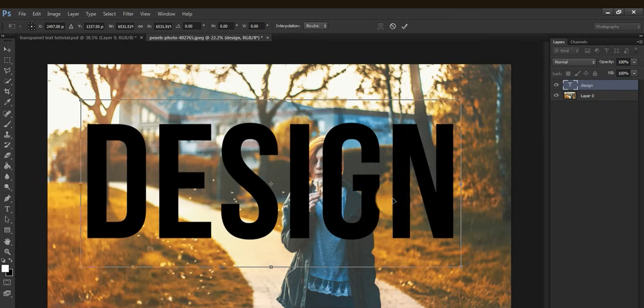644x308 pixels.
Task: Open the Interpolation Bicubic dropdown
Action: click(x=315, y=26)
